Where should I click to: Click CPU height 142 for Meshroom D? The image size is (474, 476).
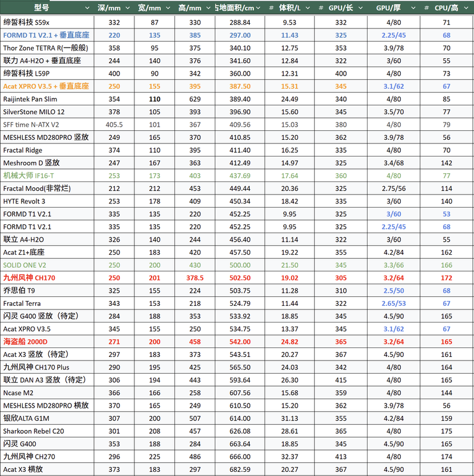pyautogui.click(x=447, y=162)
